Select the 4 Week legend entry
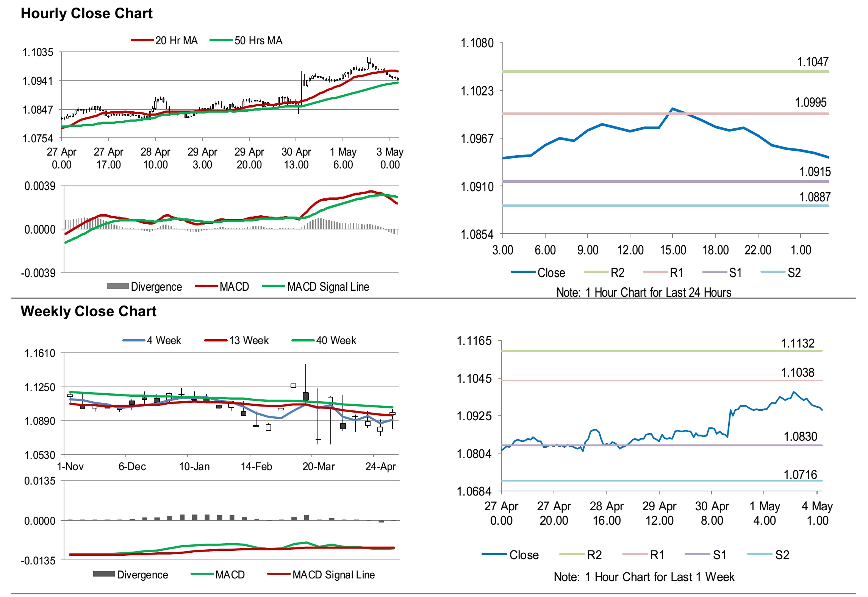The image size is (868, 597). (164, 340)
